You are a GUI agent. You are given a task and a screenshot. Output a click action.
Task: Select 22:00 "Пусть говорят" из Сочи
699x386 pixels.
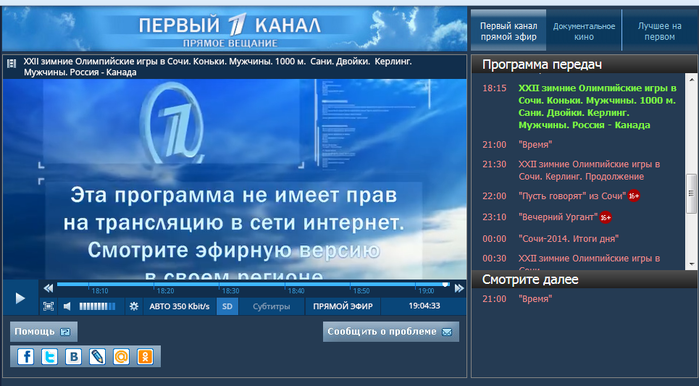pos(555,196)
